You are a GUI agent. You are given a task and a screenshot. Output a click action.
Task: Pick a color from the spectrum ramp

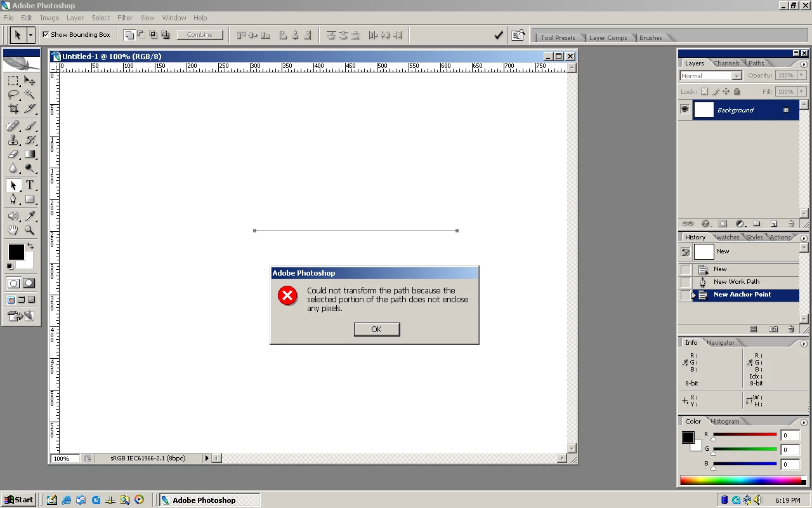pyautogui.click(x=743, y=481)
